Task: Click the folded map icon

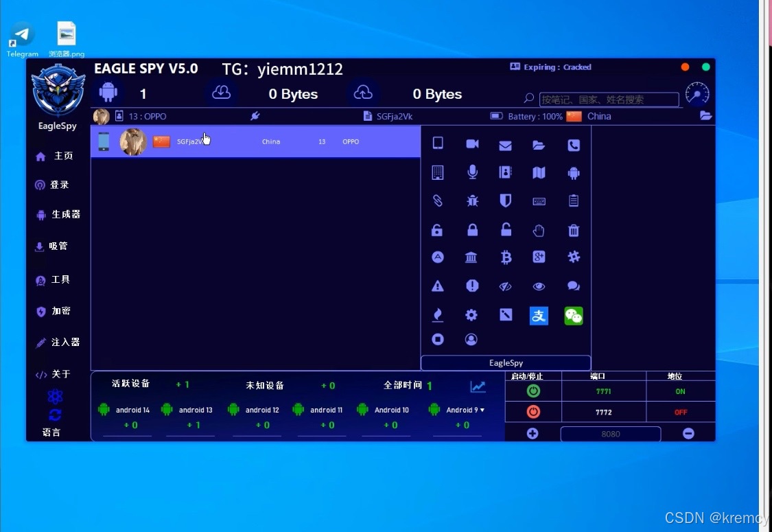Action: pos(539,172)
